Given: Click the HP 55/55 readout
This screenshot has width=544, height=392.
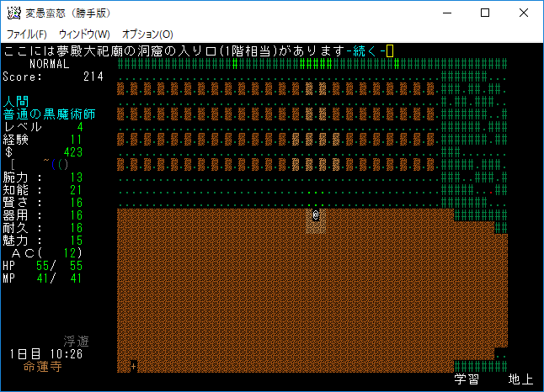Looking at the screenshot, I should click(42, 265).
